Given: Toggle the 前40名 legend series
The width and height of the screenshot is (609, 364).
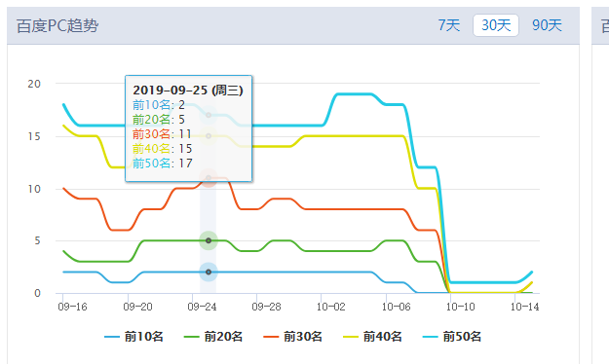Looking at the screenshot, I should (x=372, y=337).
